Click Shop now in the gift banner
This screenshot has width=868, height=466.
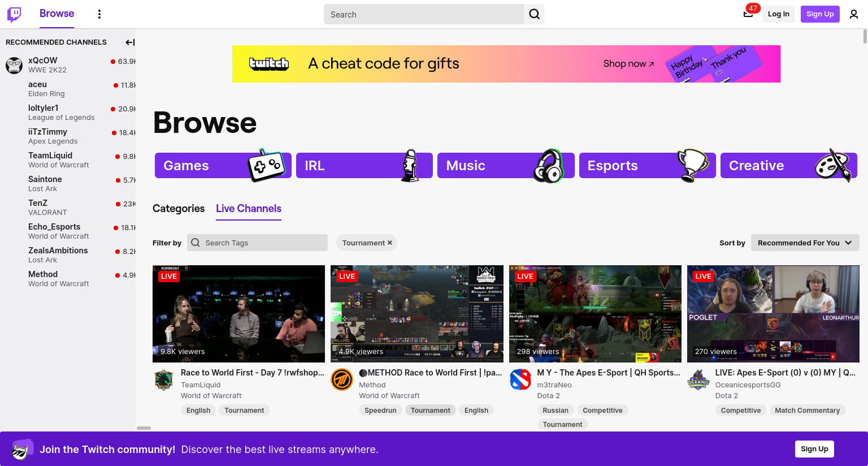pos(628,64)
